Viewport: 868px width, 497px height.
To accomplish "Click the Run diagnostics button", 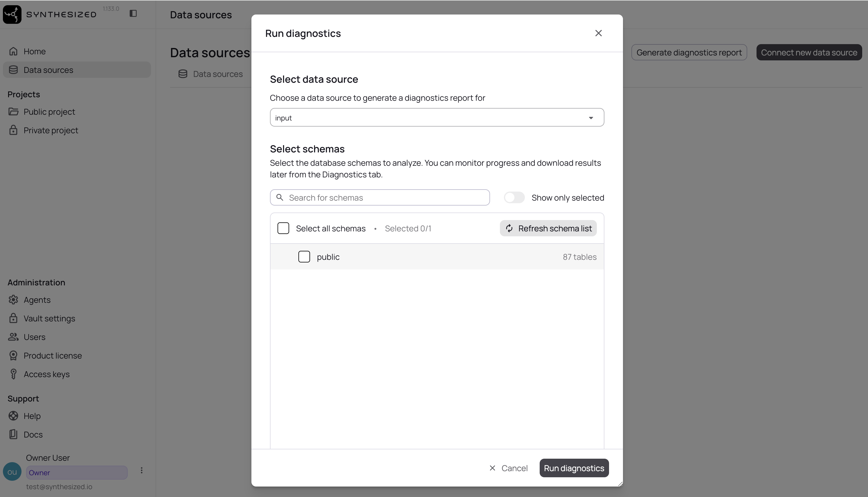I will click(574, 468).
